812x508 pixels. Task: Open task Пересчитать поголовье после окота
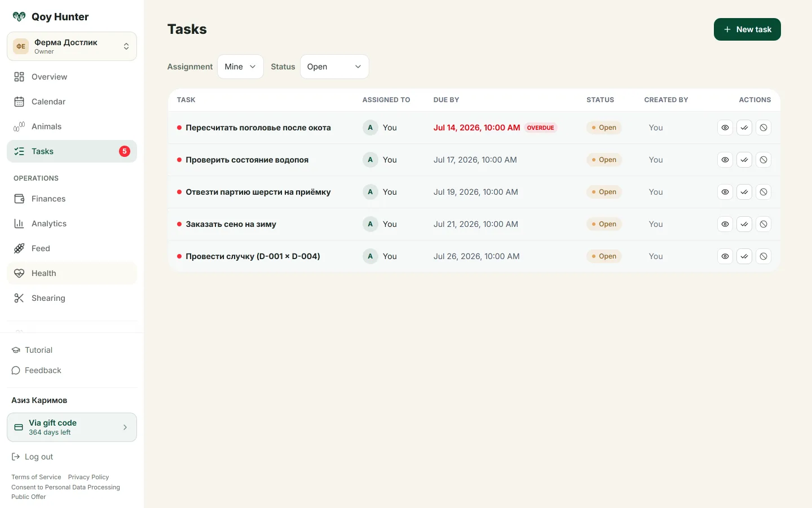tap(258, 128)
